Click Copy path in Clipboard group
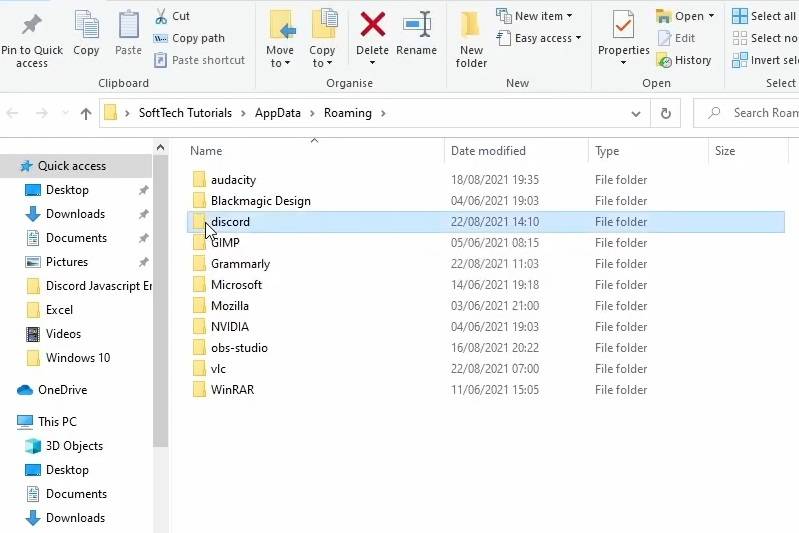Screen dimensions: 799x533 pos(189,38)
